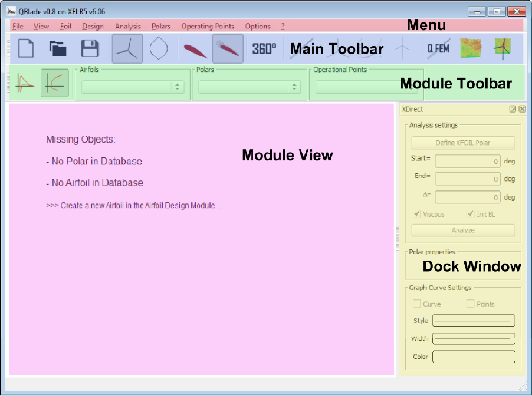Select the XFOIL direct analysis airfoil icon

(228, 48)
